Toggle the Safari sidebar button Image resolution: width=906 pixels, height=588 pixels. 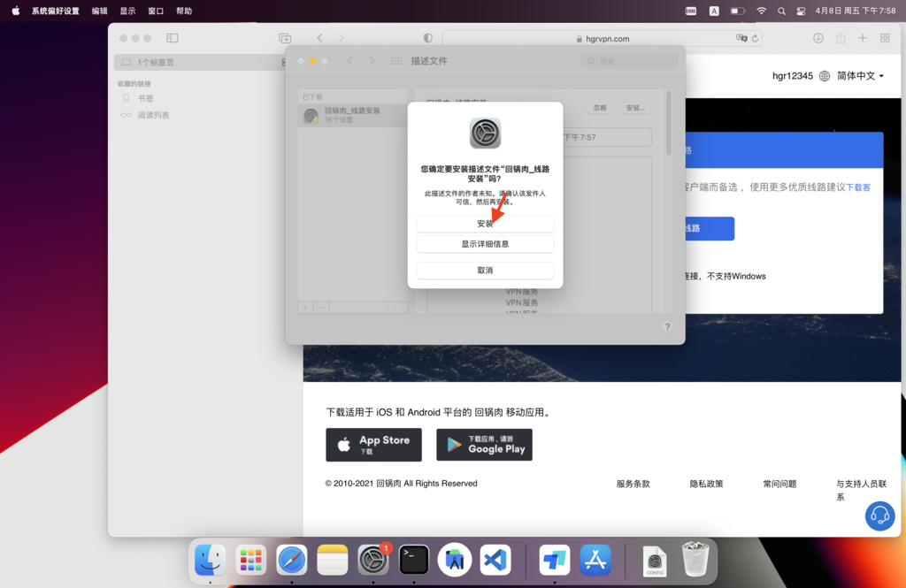173,38
